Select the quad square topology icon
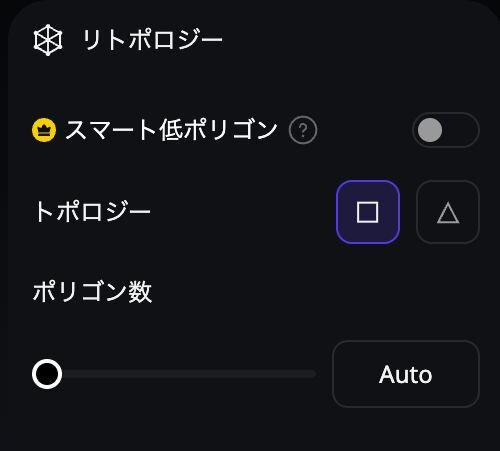500x451 pixels. pos(367,212)
